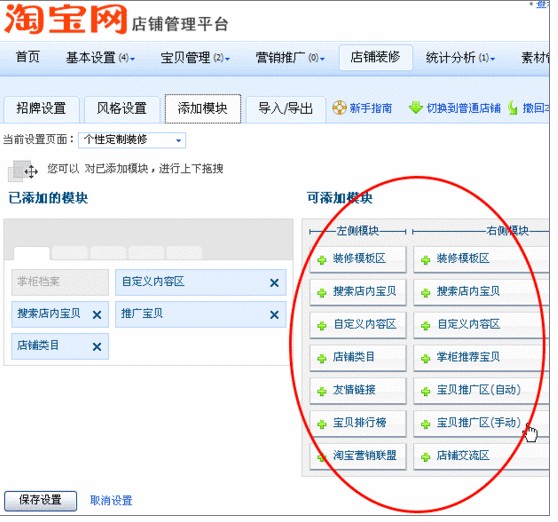
Task: Click the 掌柜推荐宝贝 module label
Action: 468,357
